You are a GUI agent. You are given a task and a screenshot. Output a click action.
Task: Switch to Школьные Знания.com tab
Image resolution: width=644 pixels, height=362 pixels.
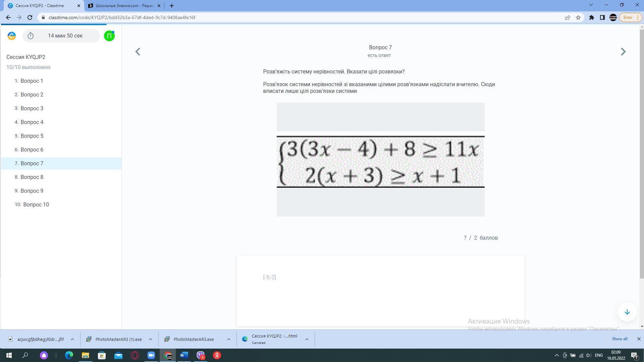(x=124, y=6)
